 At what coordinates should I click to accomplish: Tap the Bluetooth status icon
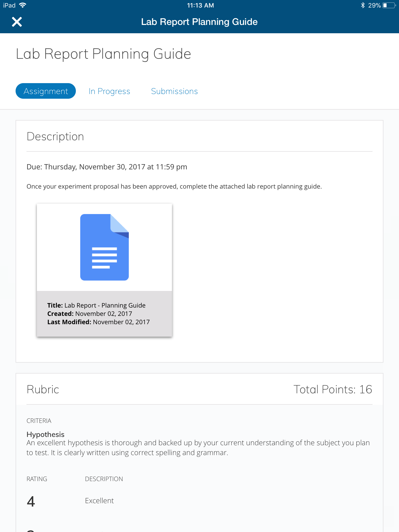pyautogui.click(x=363, y=5)
